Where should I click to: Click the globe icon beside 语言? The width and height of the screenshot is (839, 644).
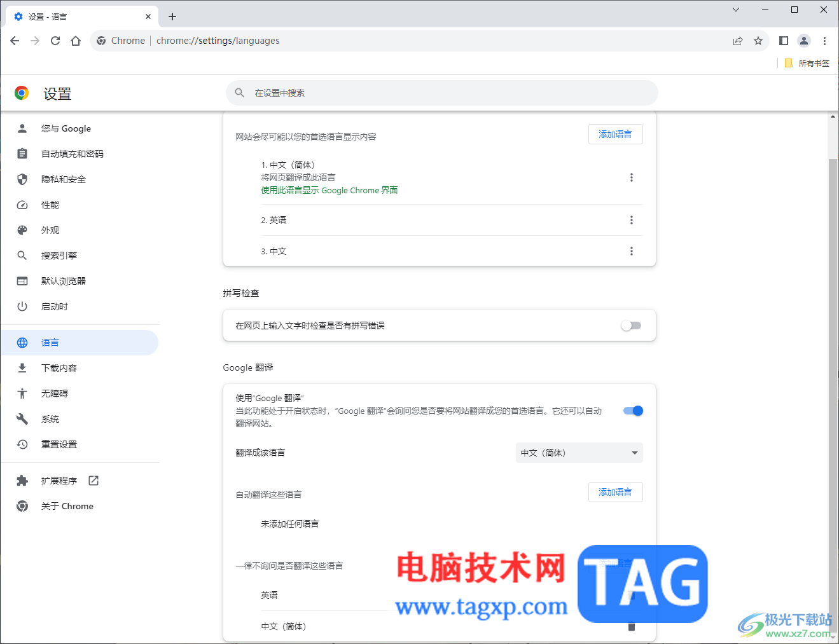[22, 343]
